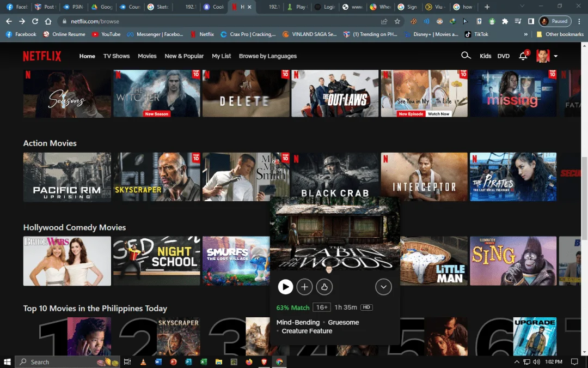Open the Extensions puzzle piece menu

tap(505, 21)
